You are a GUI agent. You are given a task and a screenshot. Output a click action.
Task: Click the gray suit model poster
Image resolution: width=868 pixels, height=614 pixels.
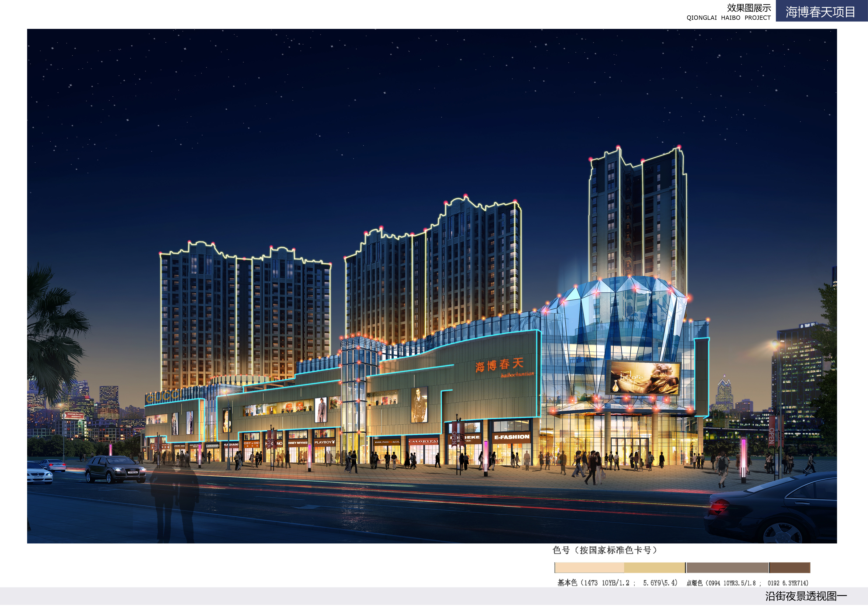point(321,410)
